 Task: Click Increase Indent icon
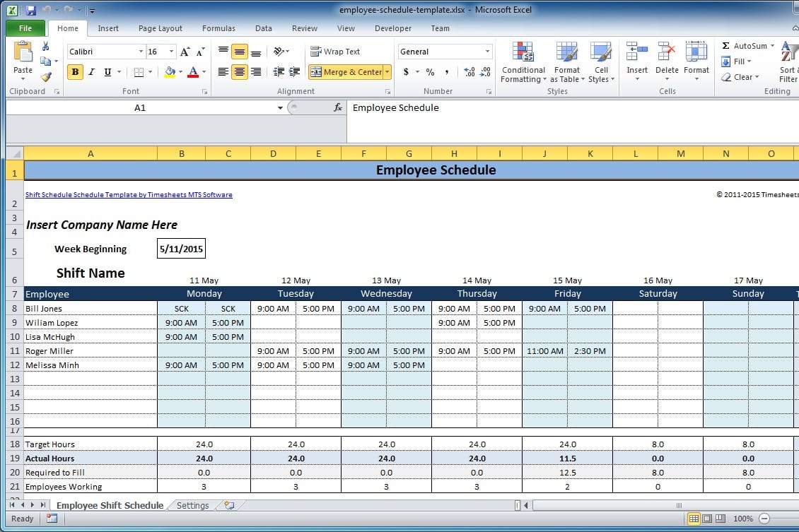tap(295, 72)
